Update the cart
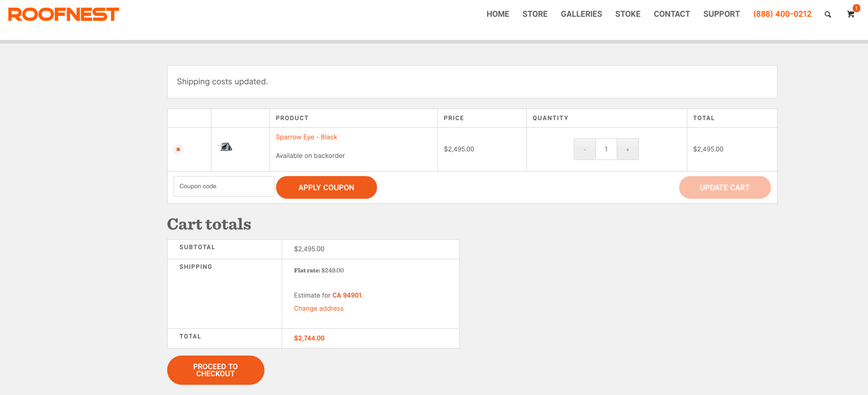The image size is (868, 395). coord(725,187)
